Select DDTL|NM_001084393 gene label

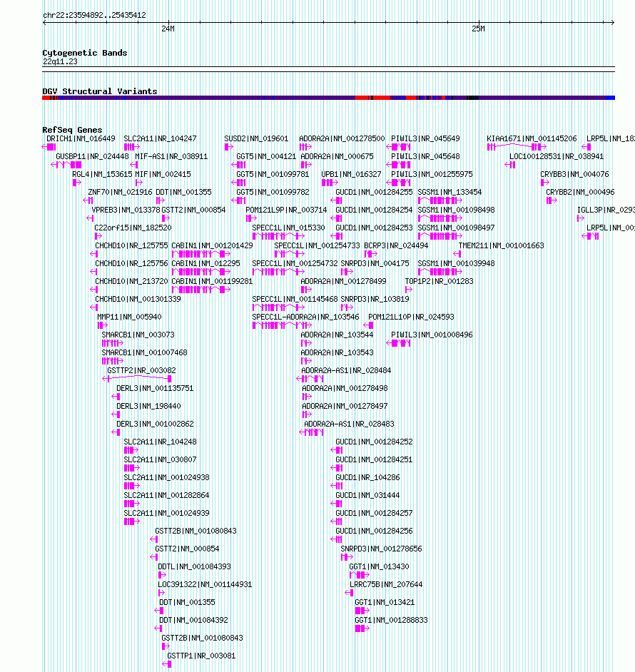coord(194,567)
